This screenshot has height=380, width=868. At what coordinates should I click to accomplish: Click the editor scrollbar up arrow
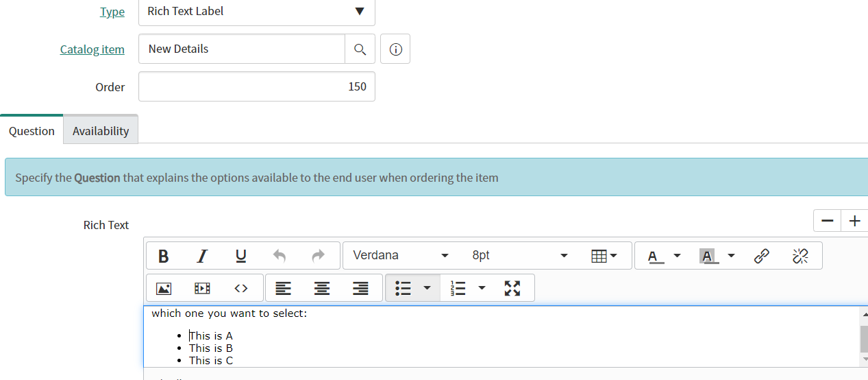click(864, 313)
